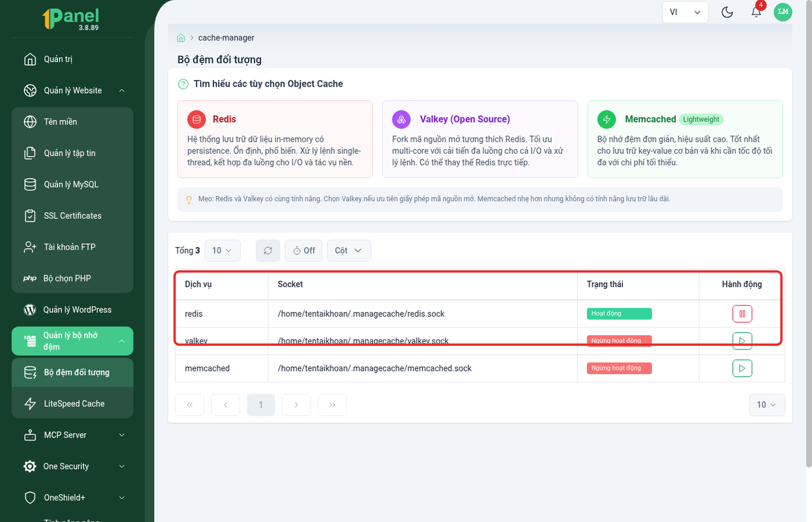Click the 1Panel logo
Image resolution: width=812 pixels, height=522 pixels.
tap(71, 19)
